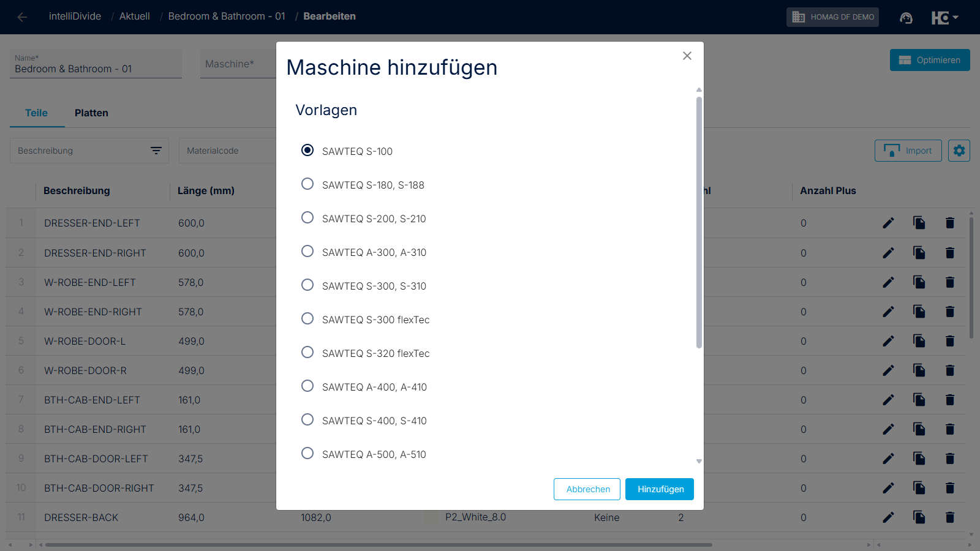Sort by Beschreibung column header
The height and width of the screenshot is (551, 980).
77,190
